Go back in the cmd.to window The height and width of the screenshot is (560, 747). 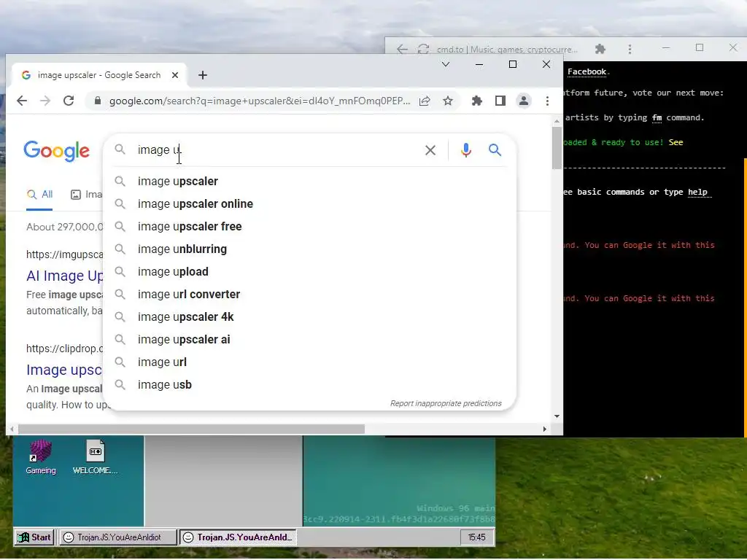tap(402, 49)
